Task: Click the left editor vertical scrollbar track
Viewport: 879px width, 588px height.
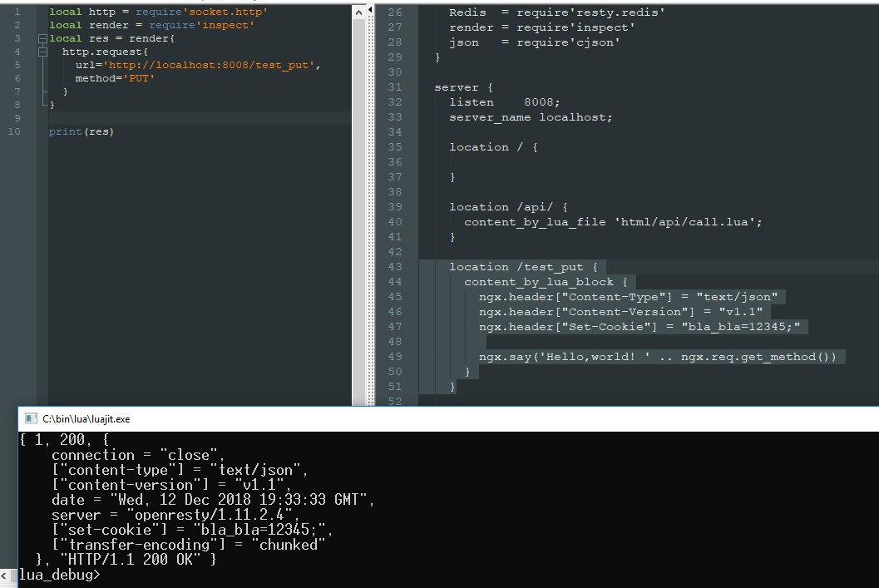Action: (358, 211)
